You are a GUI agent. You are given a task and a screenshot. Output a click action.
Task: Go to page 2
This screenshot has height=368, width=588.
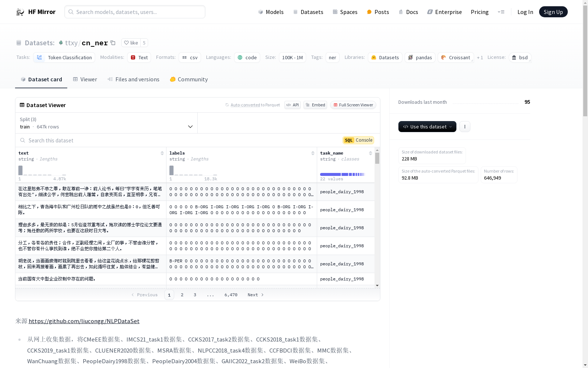point(182,295)
